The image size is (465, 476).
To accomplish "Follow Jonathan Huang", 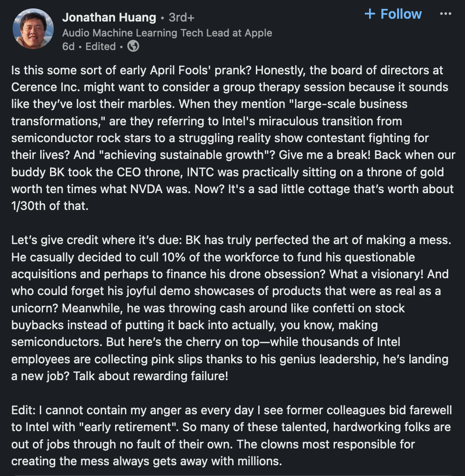I will pos(393,14).
